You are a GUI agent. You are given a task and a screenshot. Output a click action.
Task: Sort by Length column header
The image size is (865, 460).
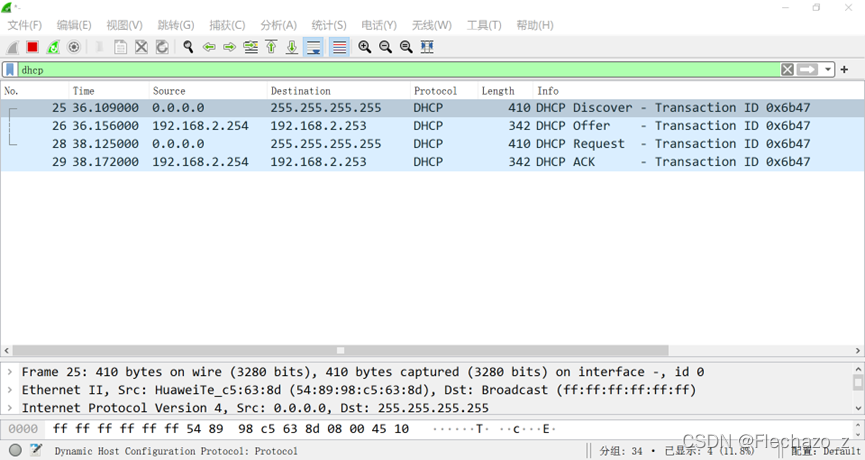(x=505, y=91)
